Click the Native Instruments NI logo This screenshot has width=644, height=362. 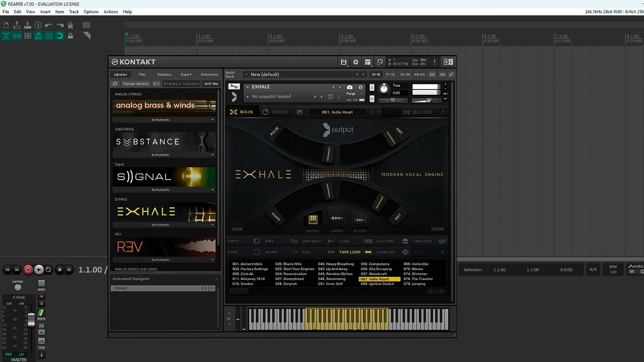pos(448,62)
